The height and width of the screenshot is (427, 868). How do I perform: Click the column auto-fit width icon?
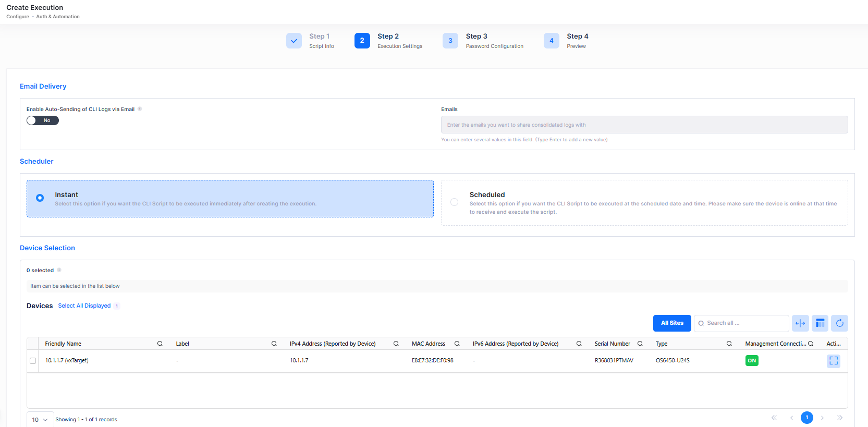[x=800, y=323]
